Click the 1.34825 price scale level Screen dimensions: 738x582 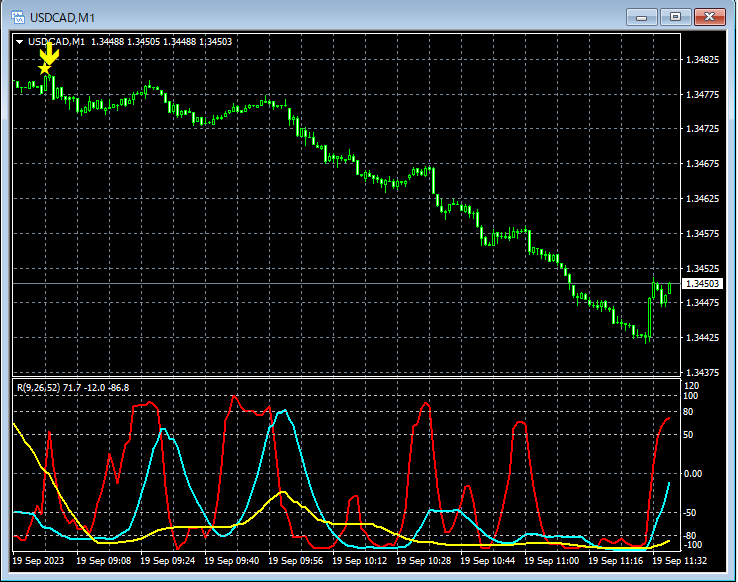point(702,61)
